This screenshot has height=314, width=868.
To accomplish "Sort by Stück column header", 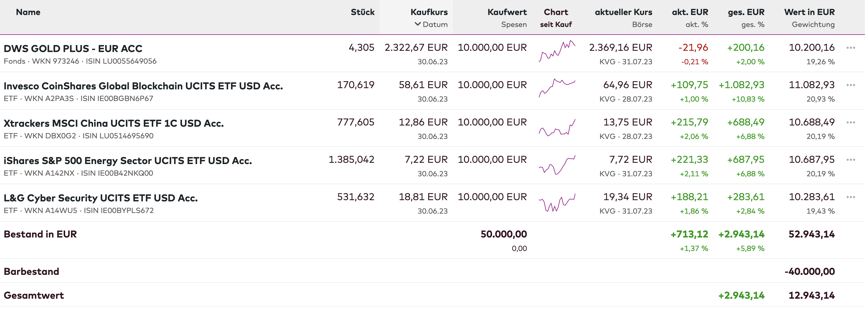I will pos(362,12).
